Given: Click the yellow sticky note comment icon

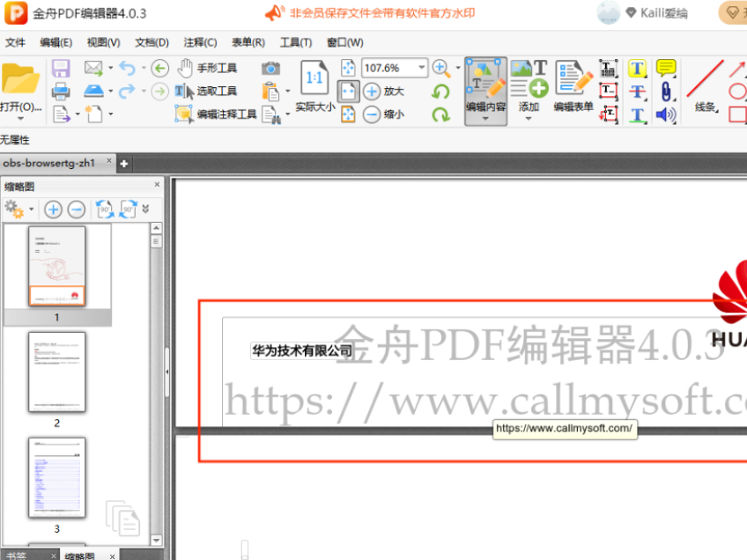Looking at the screenshot, I should click(x=666, y=68).
